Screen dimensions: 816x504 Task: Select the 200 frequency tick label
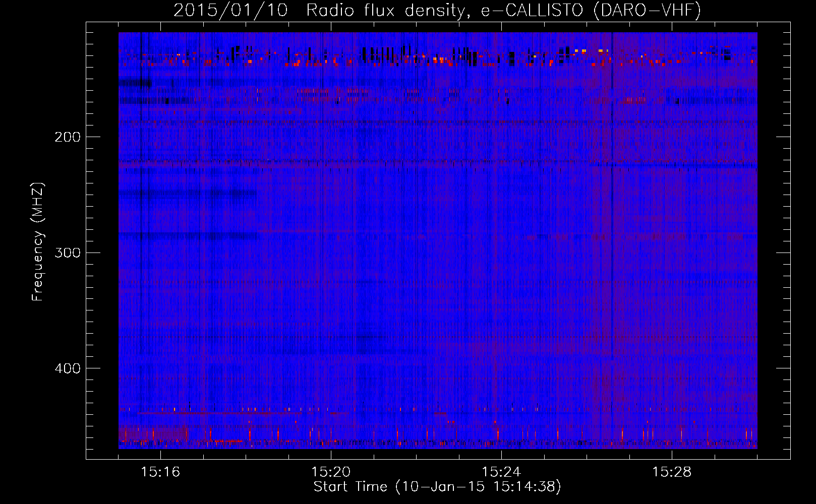tap(68, 137)
